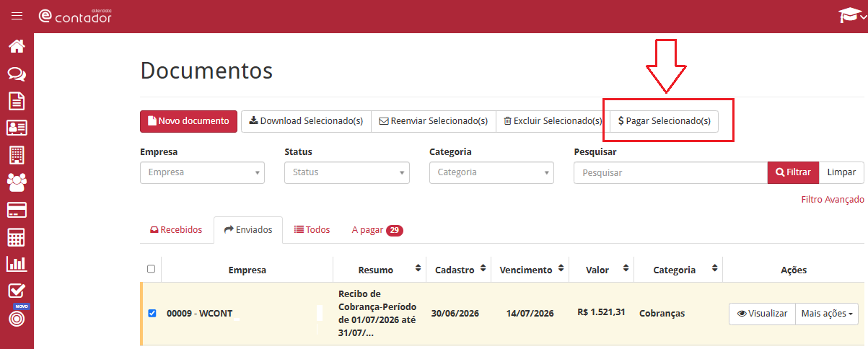Open the document page sidebar icon
Viewport: 868px width, 349px height.
[x=17, y=101]
